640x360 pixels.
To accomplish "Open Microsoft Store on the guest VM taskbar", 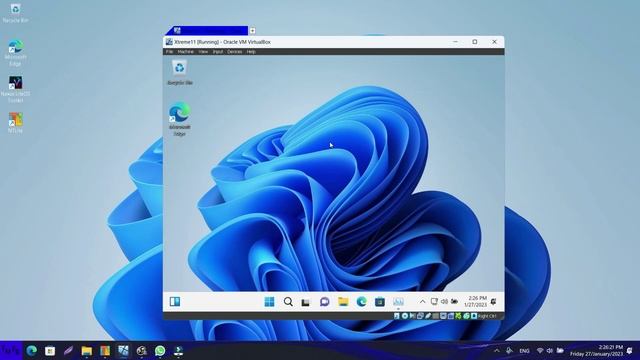I will click(x=380, y=302).
